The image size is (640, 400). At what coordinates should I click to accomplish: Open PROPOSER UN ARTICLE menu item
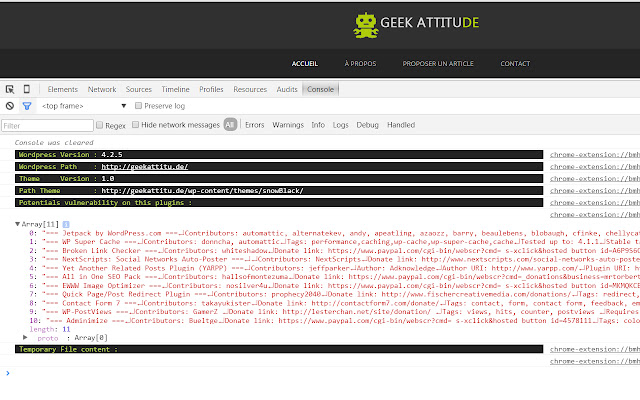coord(438,64)
